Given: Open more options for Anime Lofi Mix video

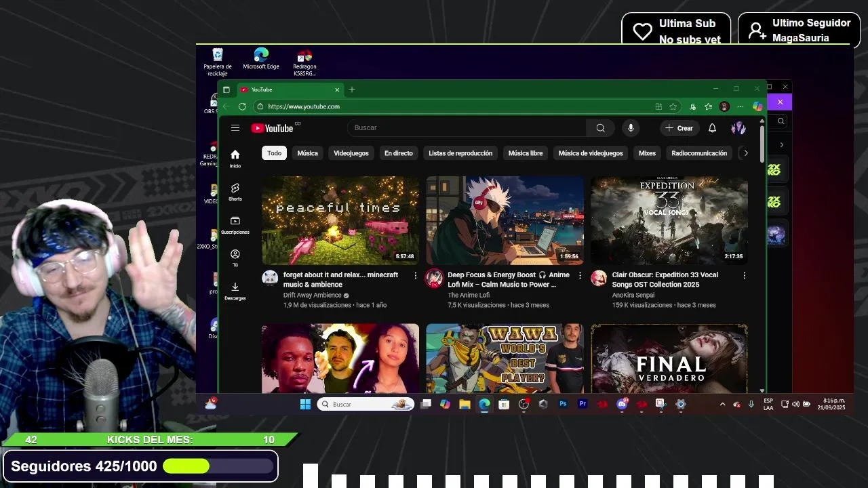Looking at the screenshot, I should (580, 275).
